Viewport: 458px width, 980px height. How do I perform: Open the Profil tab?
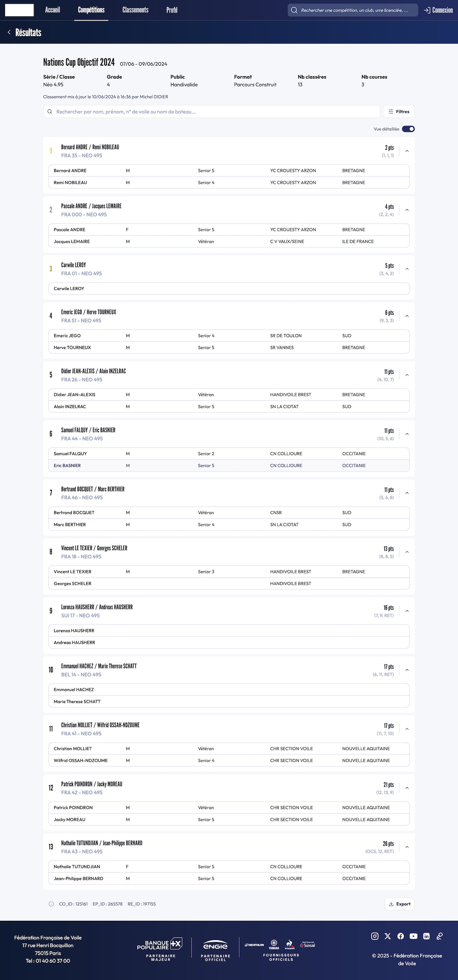tap(172, 10)
